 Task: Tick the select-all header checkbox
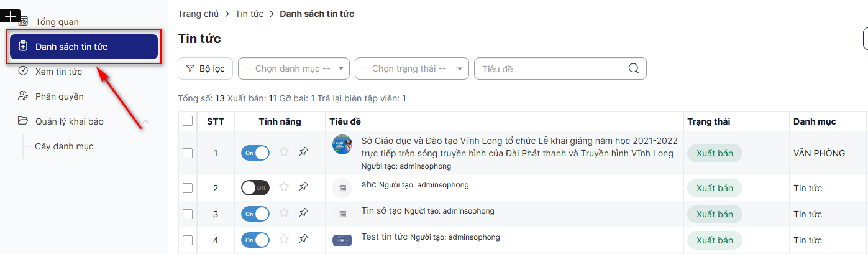188,121
